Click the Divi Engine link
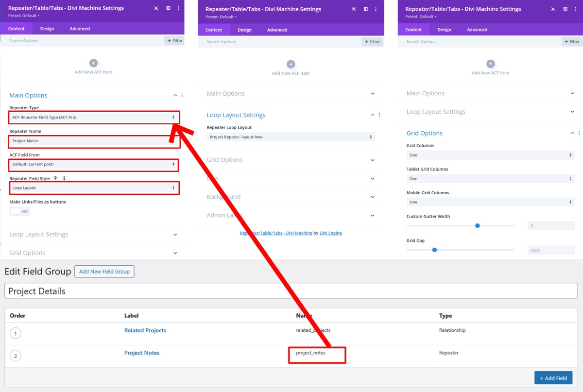583x392 pixels. point(330,233)
